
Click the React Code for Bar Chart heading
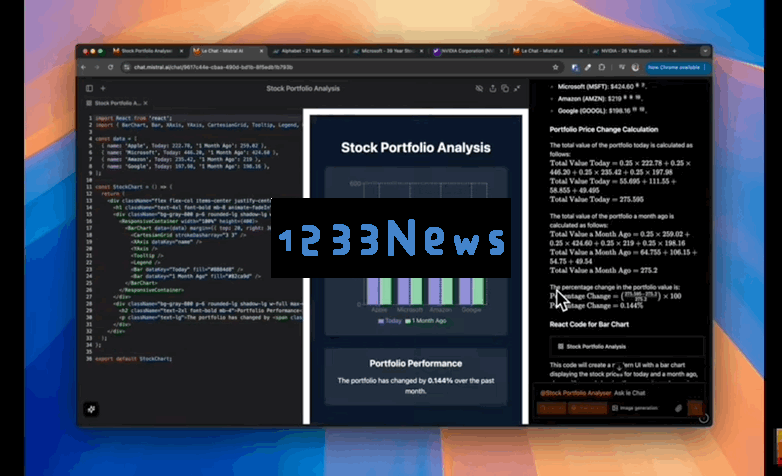589,324
